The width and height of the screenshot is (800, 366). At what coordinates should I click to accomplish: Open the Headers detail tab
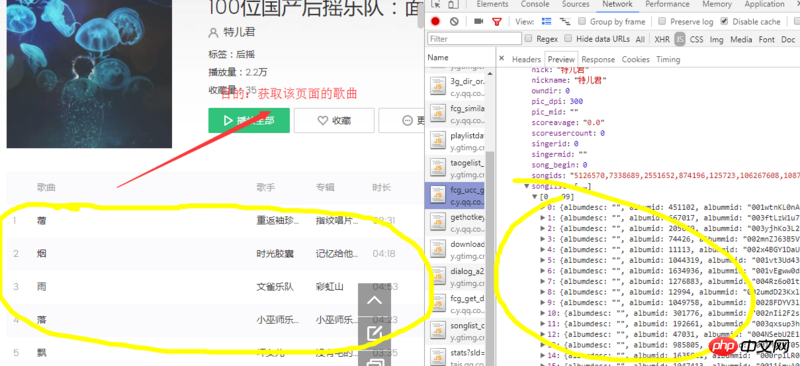pos(526,59)
